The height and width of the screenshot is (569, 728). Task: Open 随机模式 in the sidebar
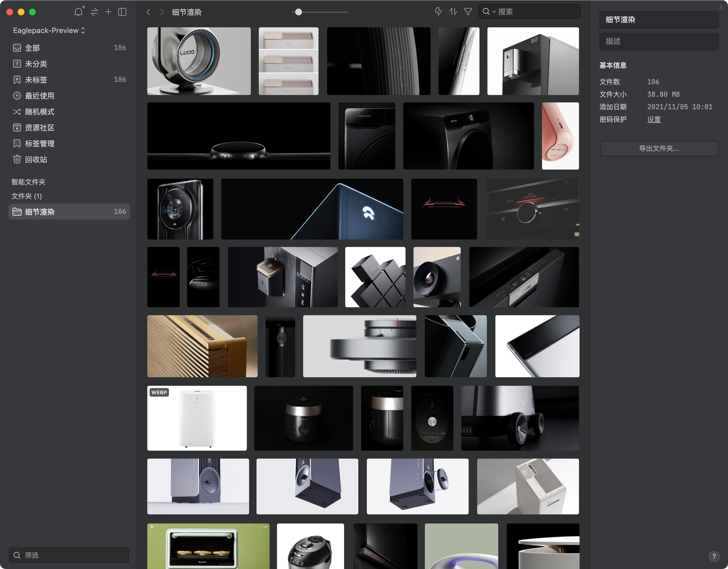point(69,112)
